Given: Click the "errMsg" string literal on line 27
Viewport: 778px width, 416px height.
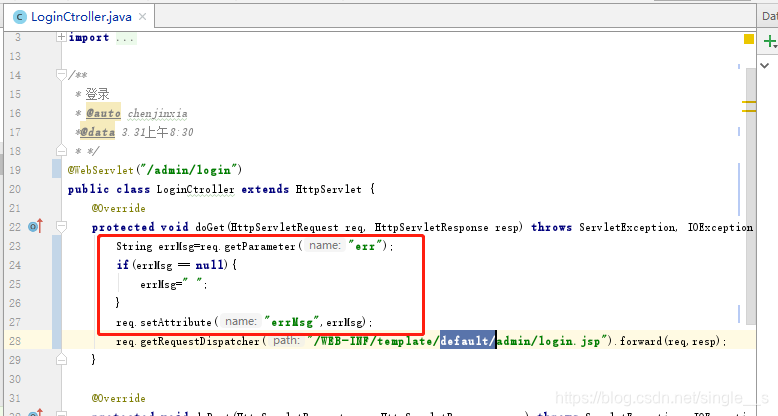Looking at the screenshot, I should coord(291,322).
